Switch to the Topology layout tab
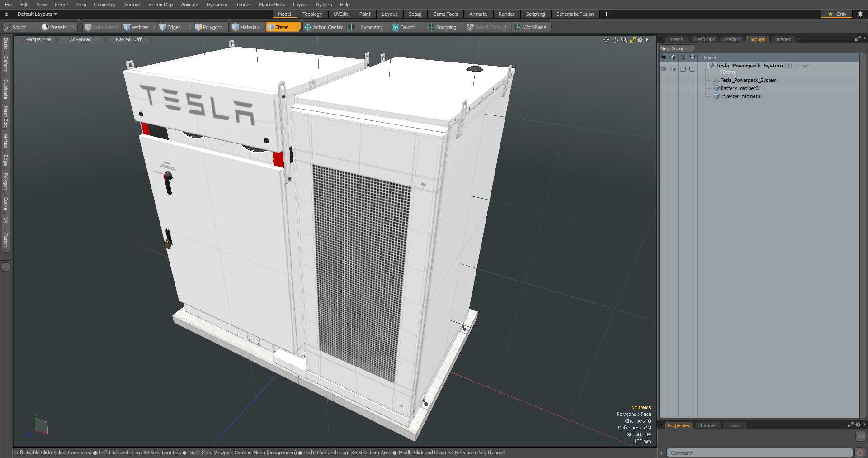Viewport: 868px width, 458px height. coord(312,14)
